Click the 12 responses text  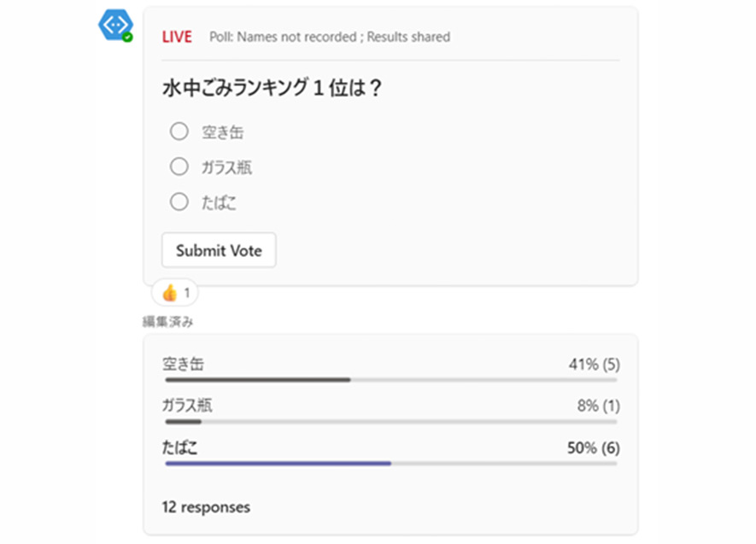coord(206,507)
